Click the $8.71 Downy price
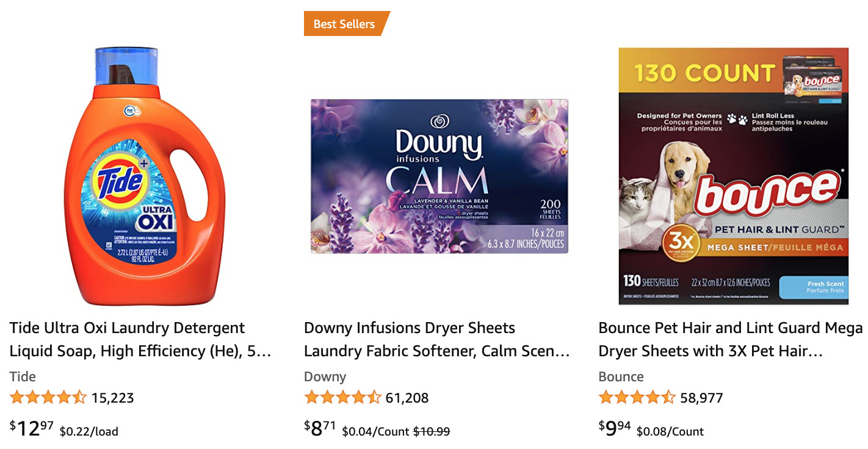Screen dimensions: 868x449 (320, 428)
